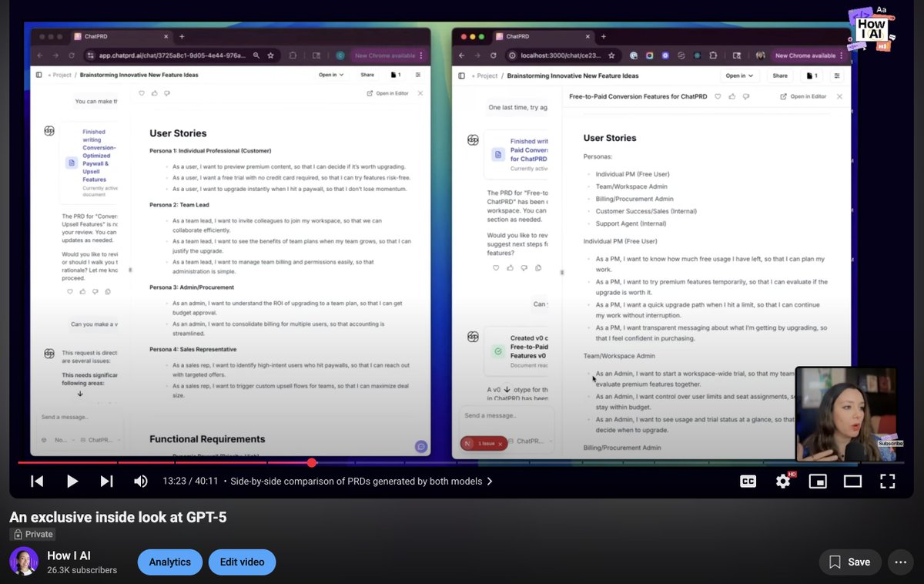Select ChatPRD tab in left browser window
The image size is (924, 584).
point(121,36)
